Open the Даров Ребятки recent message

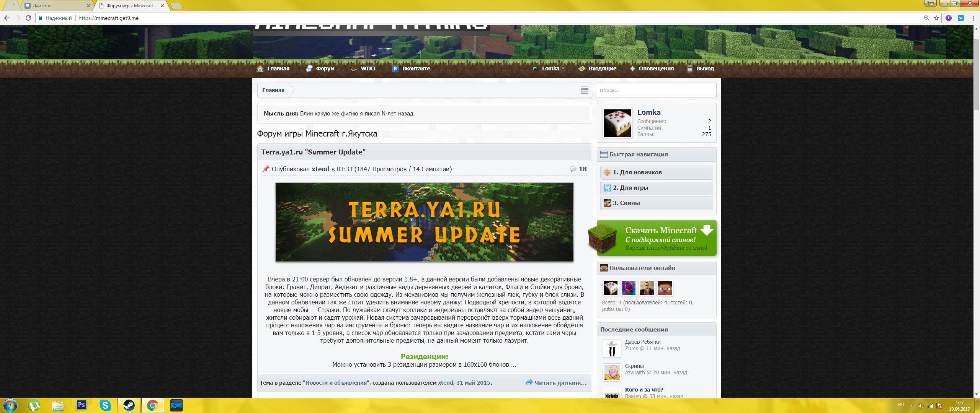tap(643, 342)
